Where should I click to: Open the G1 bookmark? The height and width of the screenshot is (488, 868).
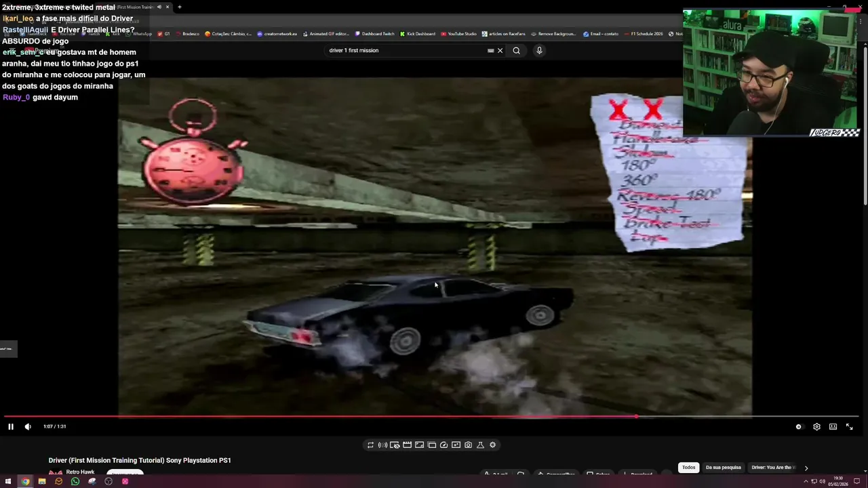(x=163, y=34)
